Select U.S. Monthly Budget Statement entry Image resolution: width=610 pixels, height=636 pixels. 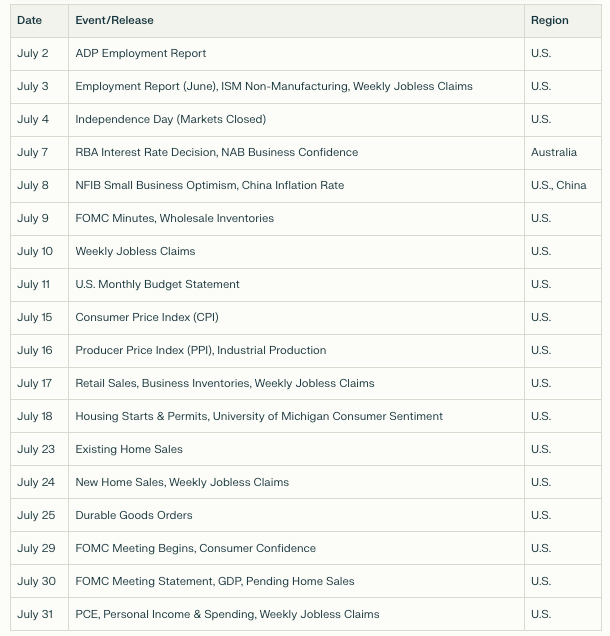[x=157, y=284]
